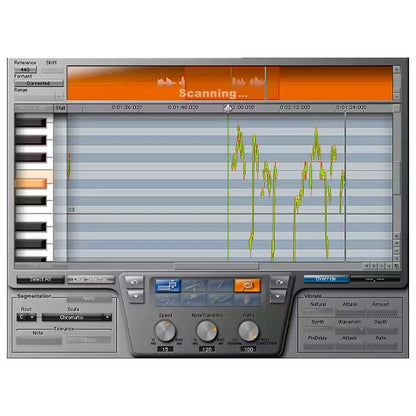Click the vertical scrollbar beside pitch graph
The width and height of the screenshot is (416, 416).
(x=397, y=178)
